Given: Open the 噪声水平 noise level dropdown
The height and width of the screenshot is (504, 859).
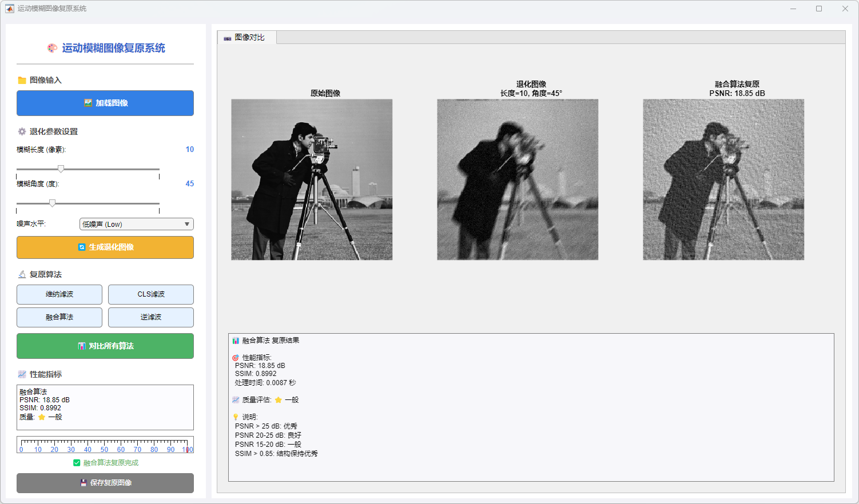Looking at the screenshot, I should click(x=136, y=224).
